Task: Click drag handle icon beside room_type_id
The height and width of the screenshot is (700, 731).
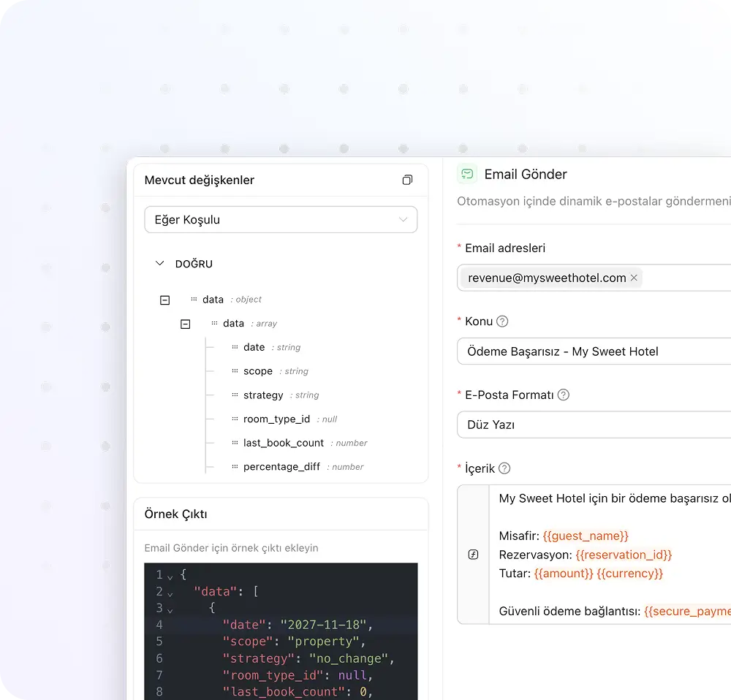Action: tap(235, 419)
